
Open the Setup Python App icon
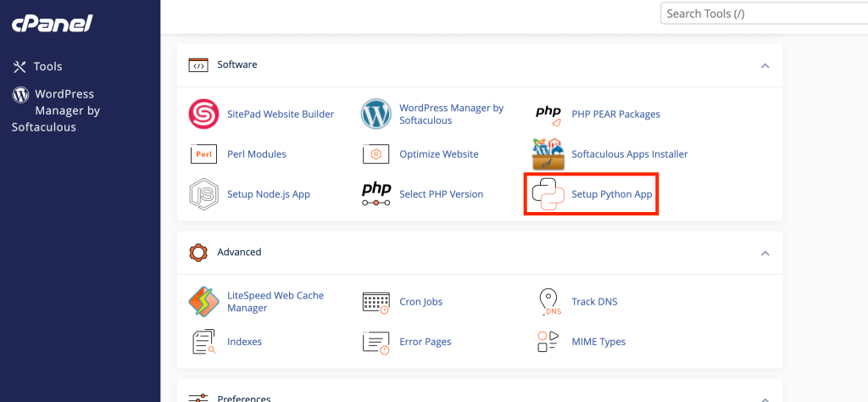pyautogui.click(x=548, y=194)
